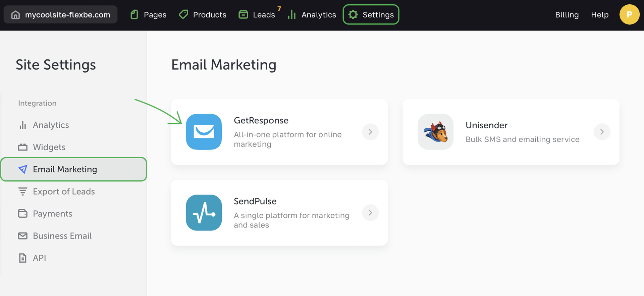Open Analytics in the top navigation bar
Viewport: 644px width, 296px height.
pos(312,15)
